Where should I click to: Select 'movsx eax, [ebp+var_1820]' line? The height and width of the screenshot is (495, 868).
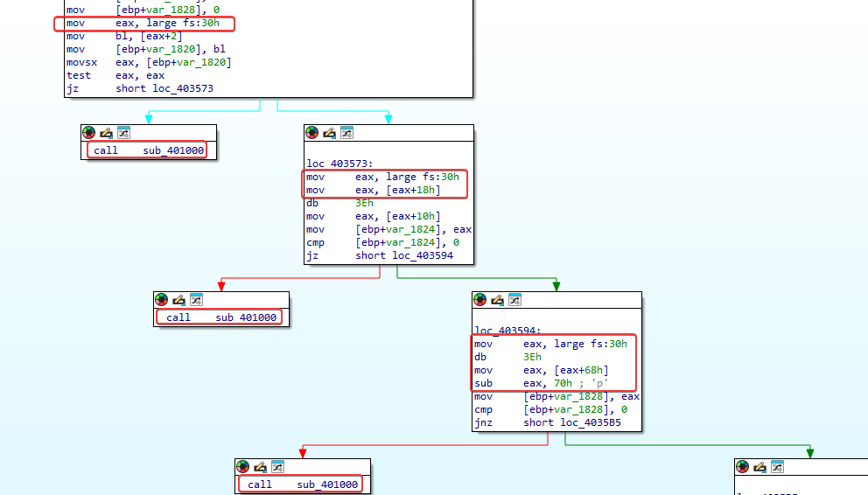click(x=149, y=62)
